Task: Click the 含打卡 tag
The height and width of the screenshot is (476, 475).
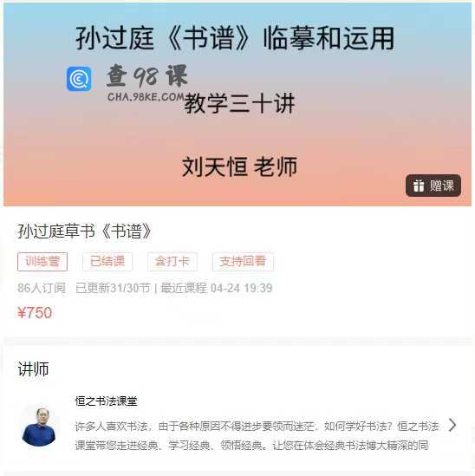Action: click(x=172, y=261)
